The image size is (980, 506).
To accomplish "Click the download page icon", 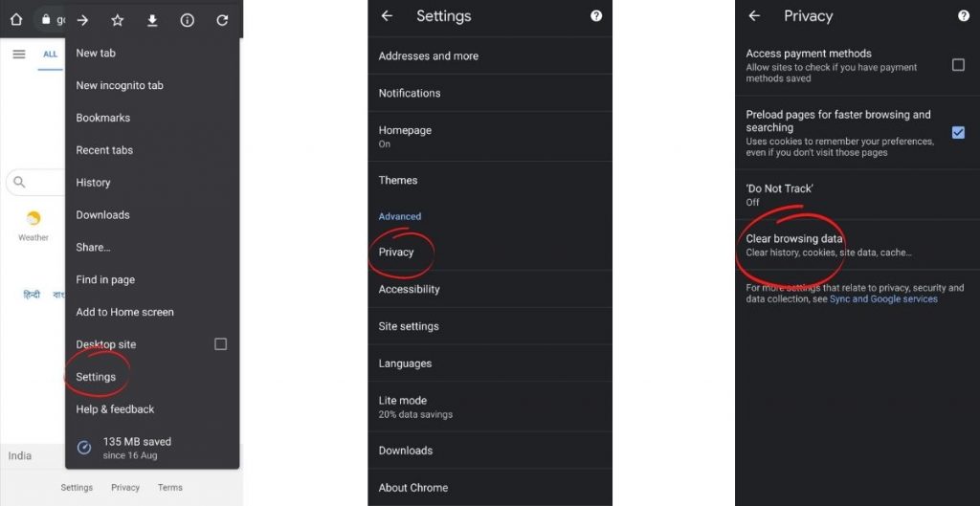I will coord(152,20).
